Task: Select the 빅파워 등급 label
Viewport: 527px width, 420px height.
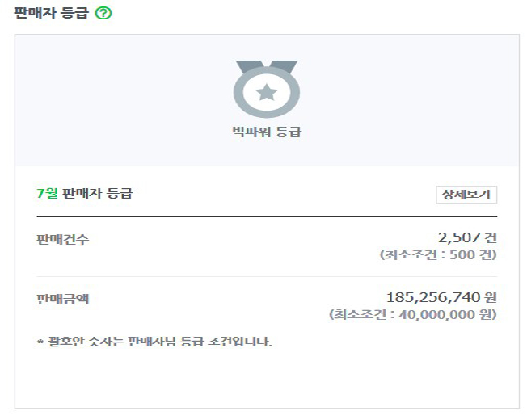Action: (x=267, y=132)
